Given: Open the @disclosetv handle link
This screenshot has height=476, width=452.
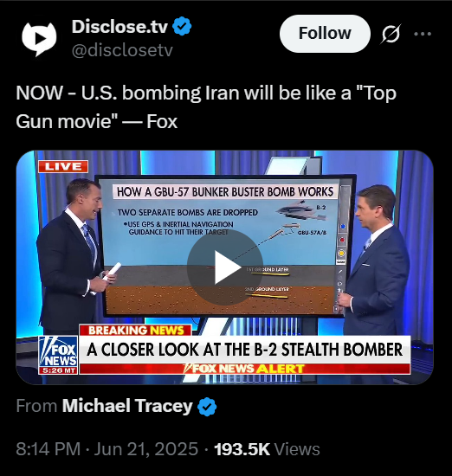Looking at the screenshot, I should click(122, 50).
